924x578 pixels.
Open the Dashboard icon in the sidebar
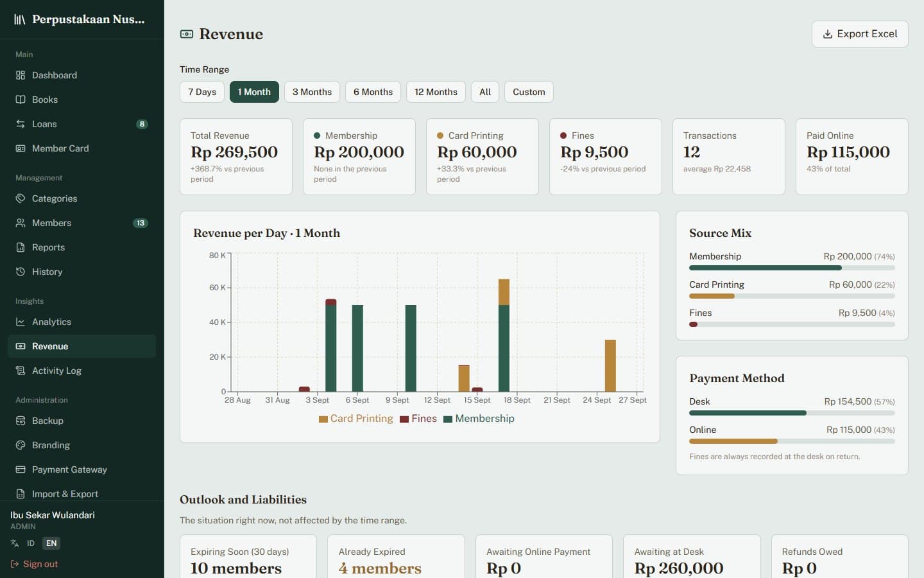click(21, 75)
